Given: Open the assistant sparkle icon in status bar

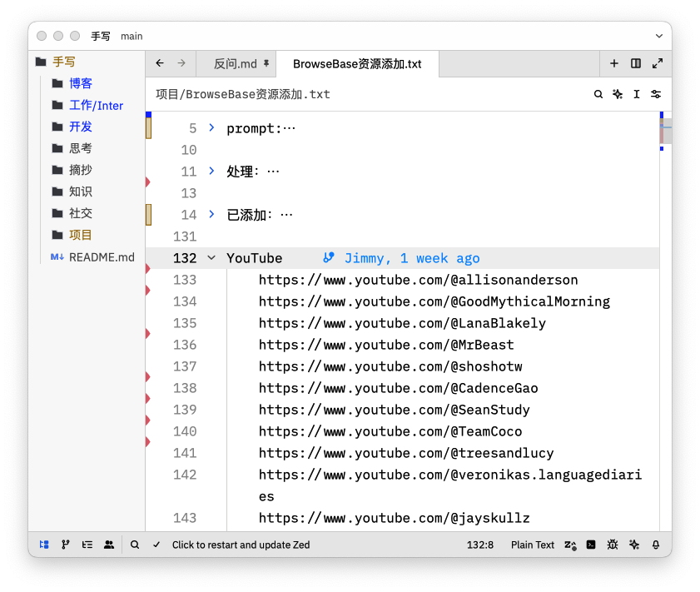Looking at the screenshot, I should (x=634, y=545).
